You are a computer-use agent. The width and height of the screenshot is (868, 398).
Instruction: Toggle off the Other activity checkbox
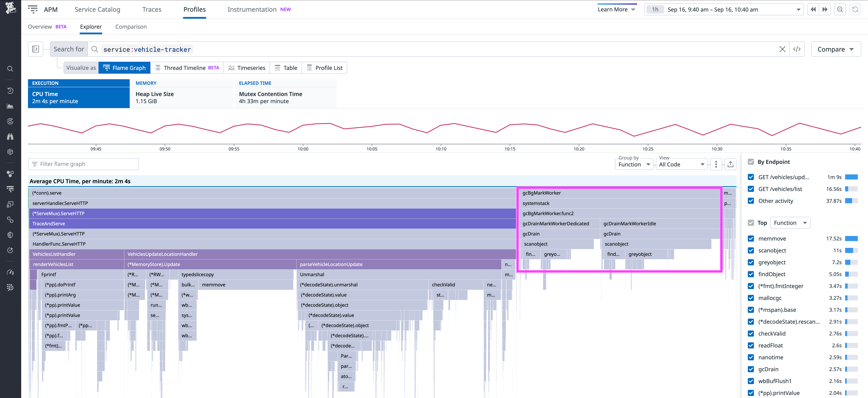pyautogui.click(x=751, y=201)
